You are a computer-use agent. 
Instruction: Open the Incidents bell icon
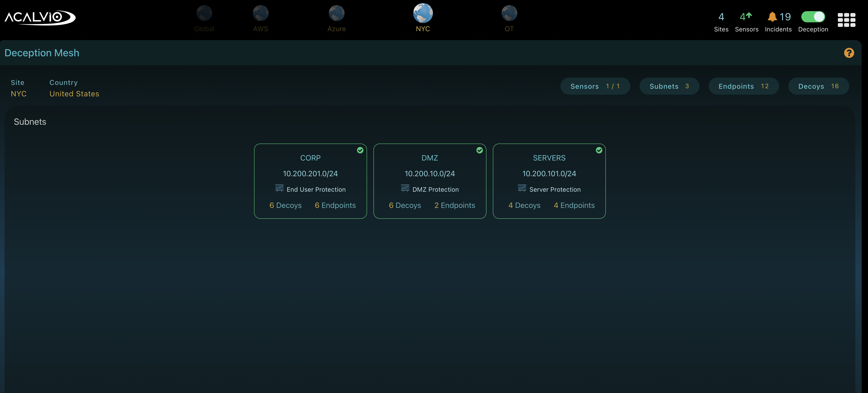pos(772,16)
